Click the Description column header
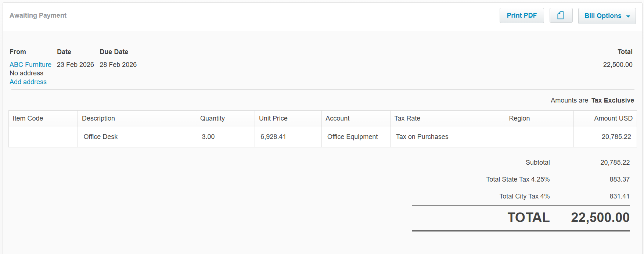Image resolution: width=644 pixels, height=254 pixels. tap(98, 118)
